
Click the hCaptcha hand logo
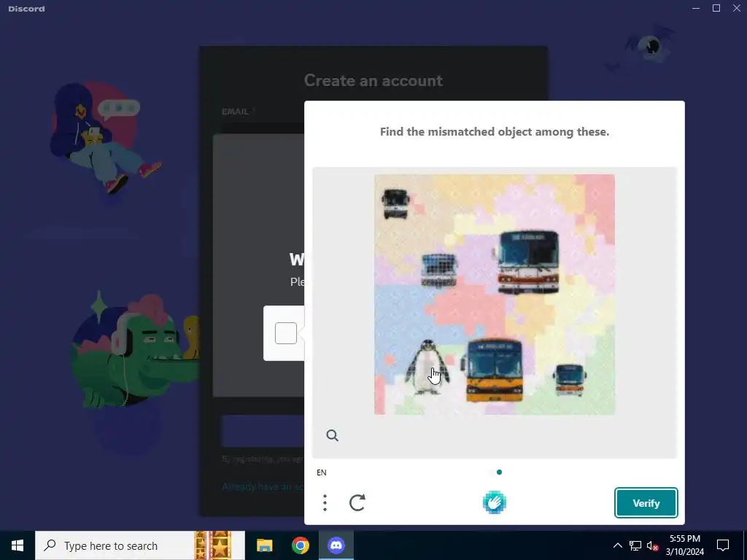coord(494,502)
